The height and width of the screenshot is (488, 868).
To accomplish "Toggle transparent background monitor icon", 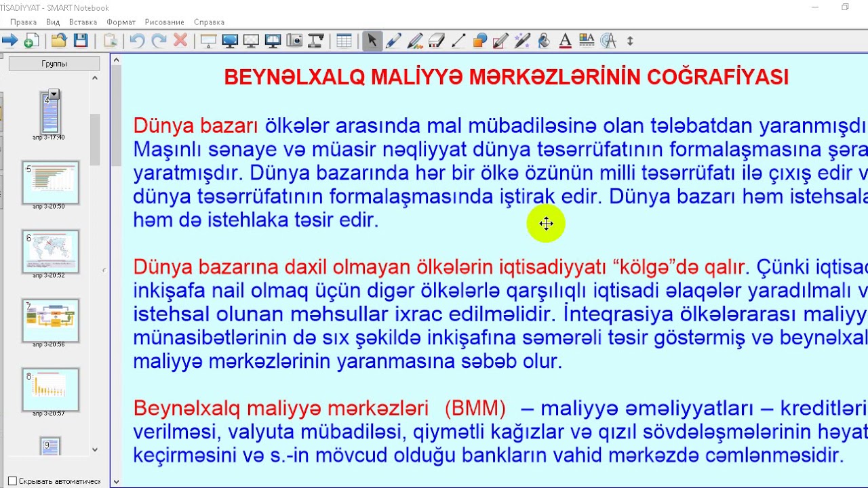I will 252,41.
